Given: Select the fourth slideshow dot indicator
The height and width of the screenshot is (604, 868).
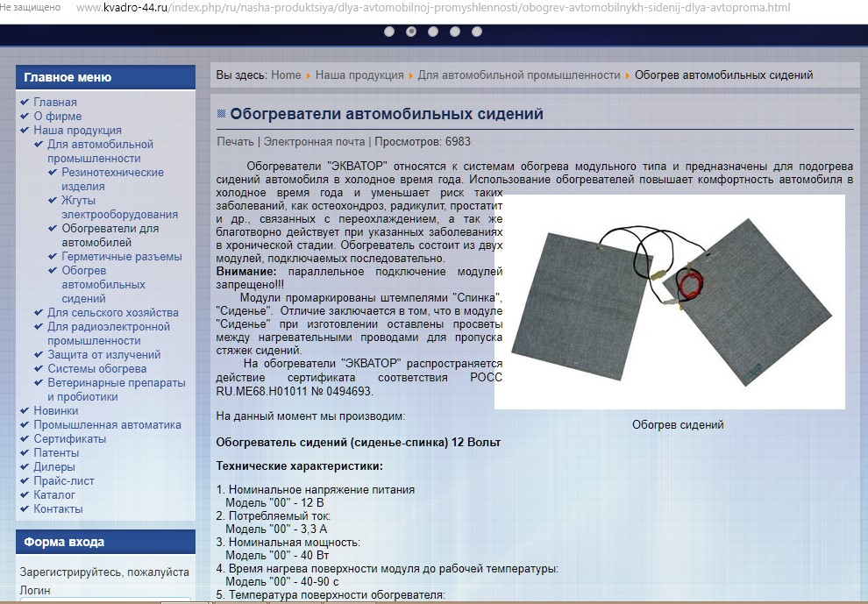Looking at the screenshot, I should pyautogui.click(x=455, y=32).
